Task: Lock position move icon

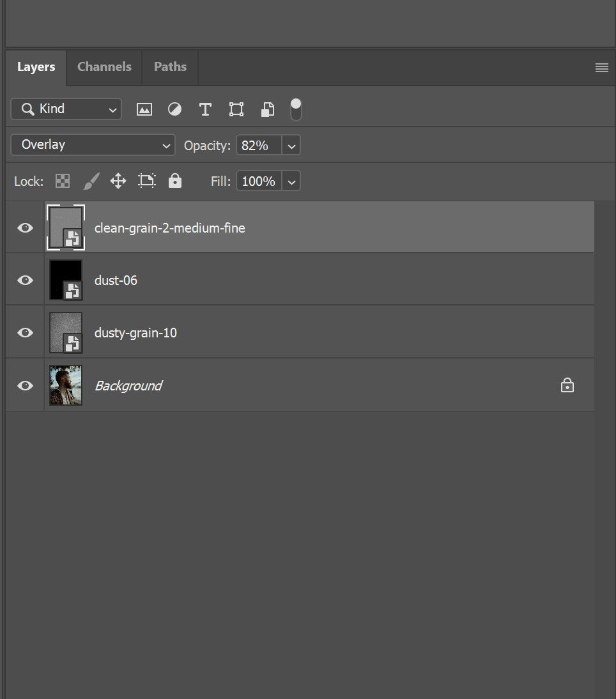Action: (118, 181)
